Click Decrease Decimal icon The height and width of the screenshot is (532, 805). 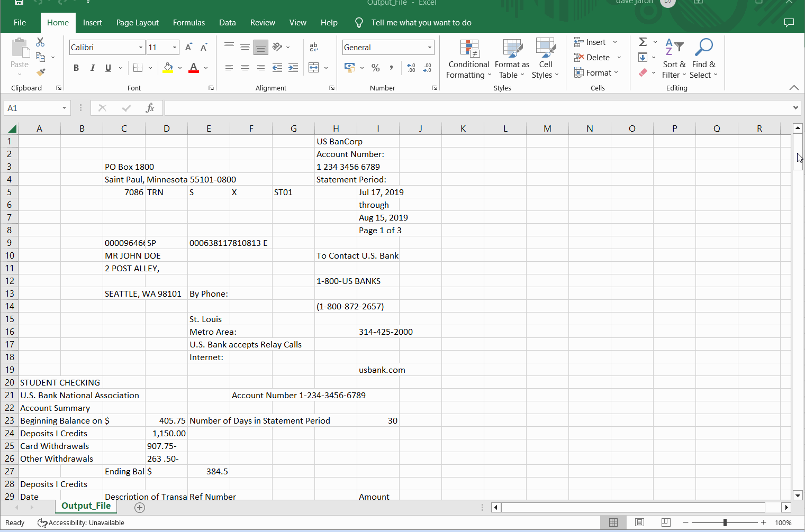(x=427, y=68)
